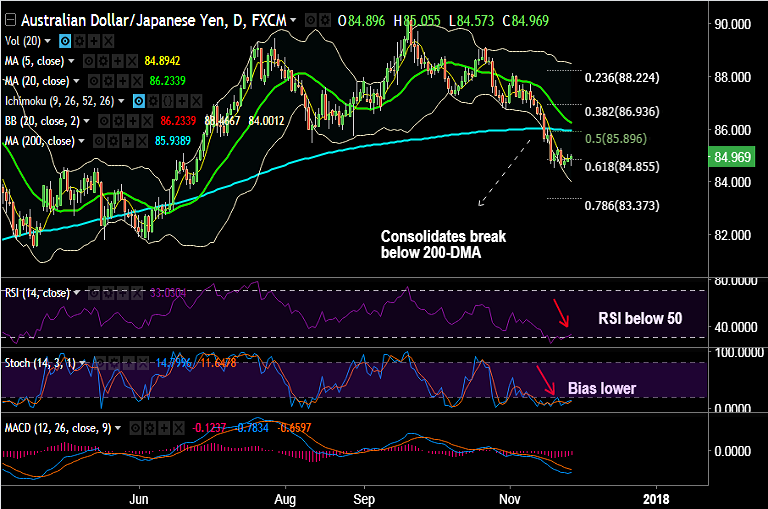
Task: Hide the MA (5, close) indicator
Action: (x=89, y=61)
